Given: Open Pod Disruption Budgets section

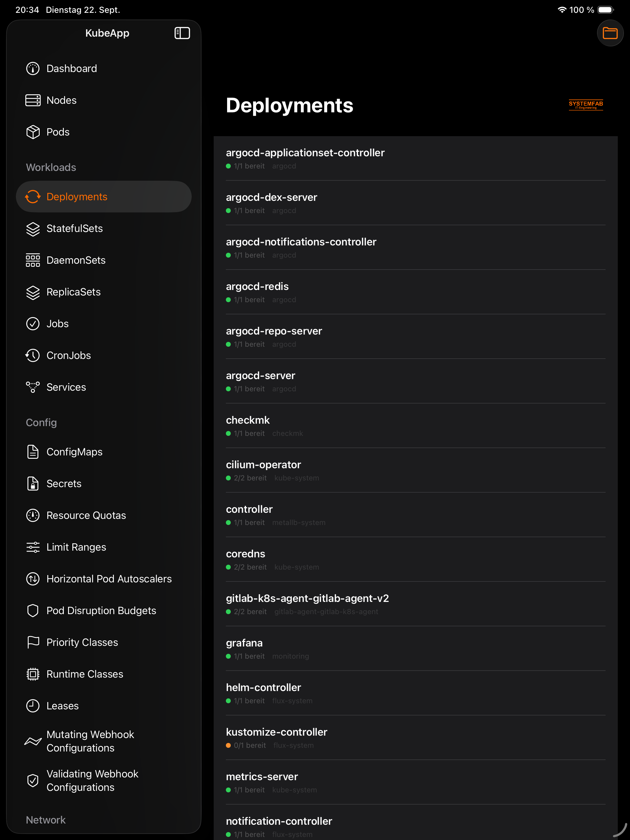Looking at the screenshot, I should [104, 611].
